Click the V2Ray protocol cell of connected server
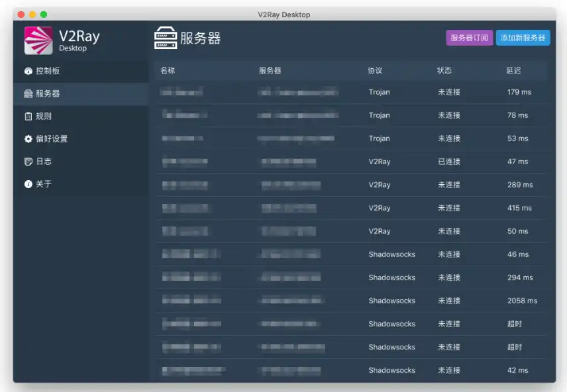This screenshot has width=567, height=392. (380, 162)
